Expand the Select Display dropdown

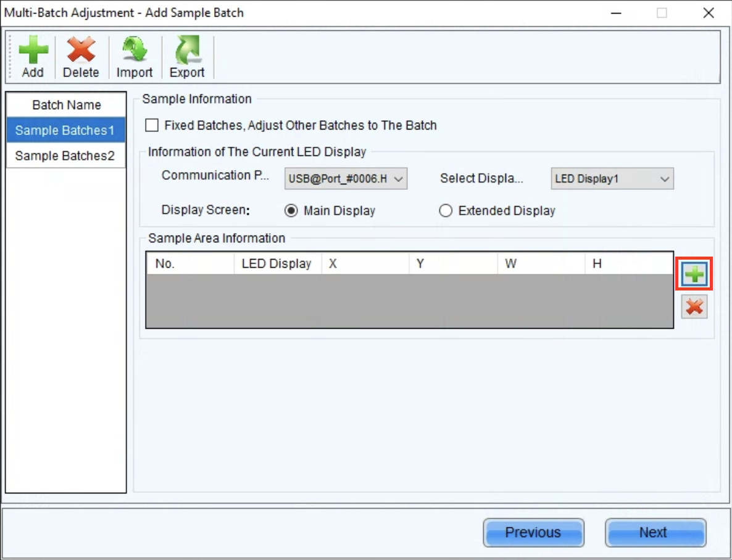(612, 179)
